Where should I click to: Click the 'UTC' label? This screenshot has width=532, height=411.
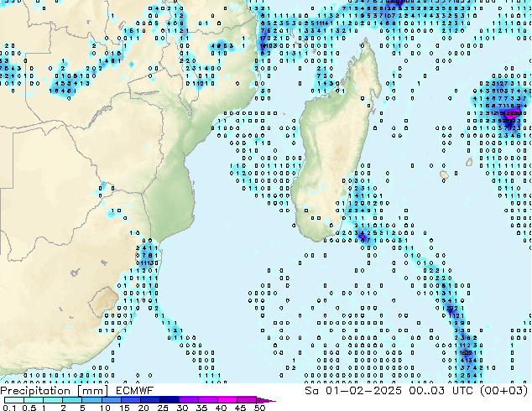tap(463, 391)
